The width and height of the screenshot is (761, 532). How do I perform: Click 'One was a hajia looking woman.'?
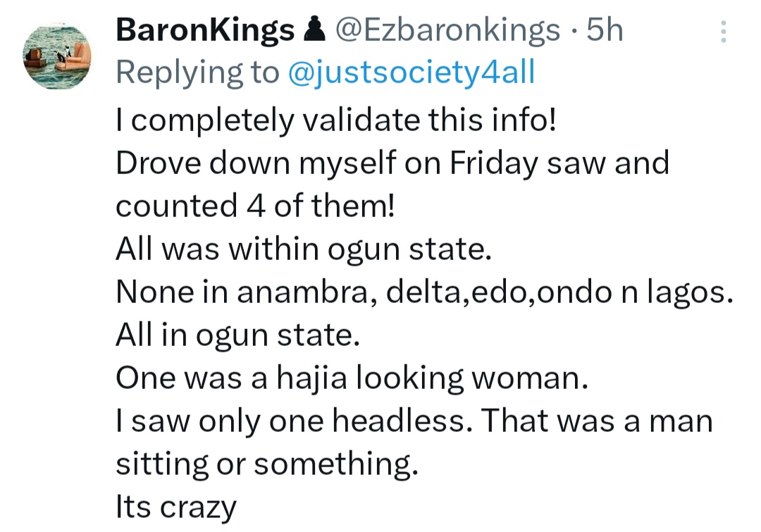[x=351, y=378]
